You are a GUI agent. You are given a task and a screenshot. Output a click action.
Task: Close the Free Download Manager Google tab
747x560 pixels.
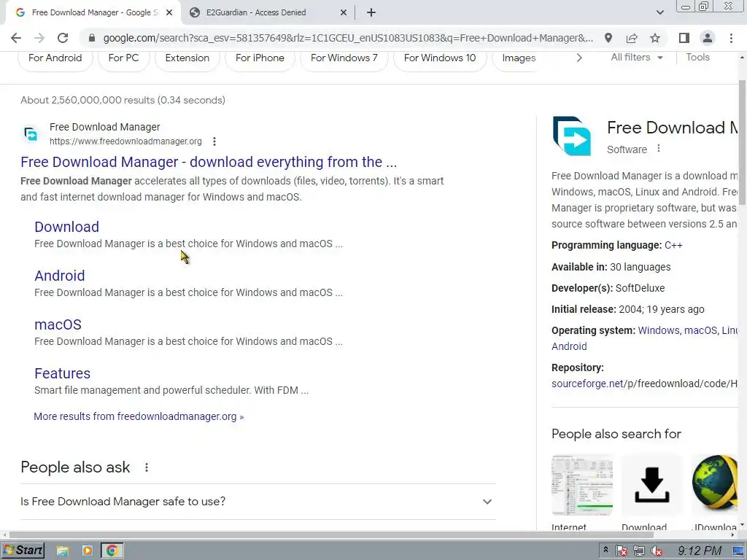169,12
